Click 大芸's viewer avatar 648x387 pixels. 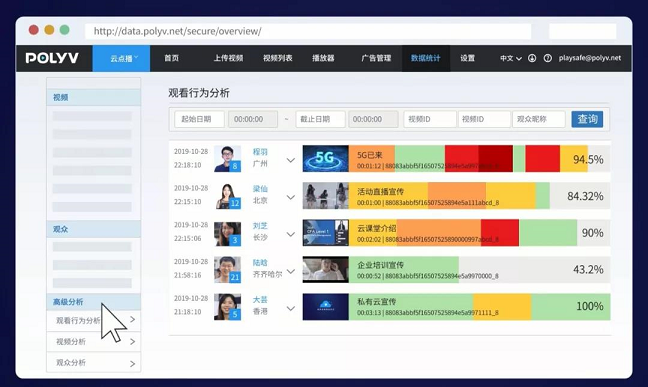pyautogui.click(x=227, y=306)
